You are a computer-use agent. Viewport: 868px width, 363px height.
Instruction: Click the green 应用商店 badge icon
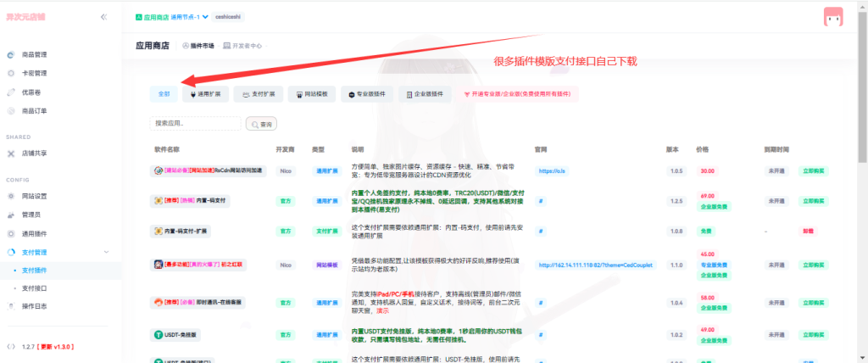click(x=139, y=17)
